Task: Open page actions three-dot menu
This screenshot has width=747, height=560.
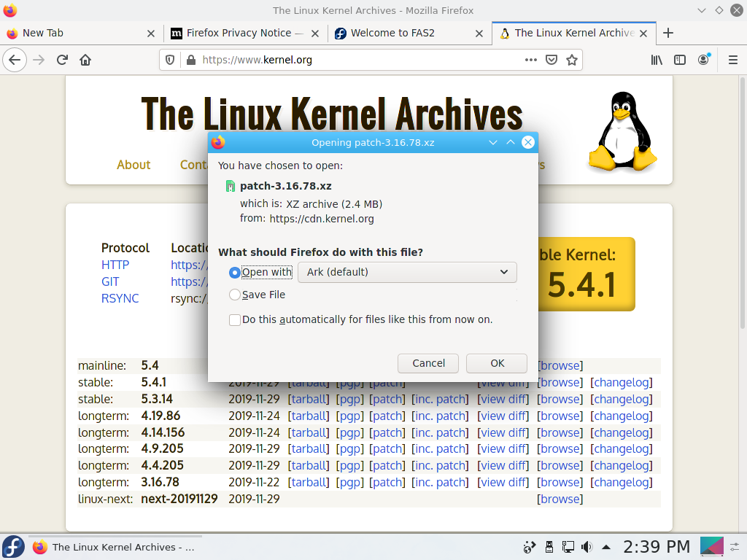Action: [x=531, y=60]
